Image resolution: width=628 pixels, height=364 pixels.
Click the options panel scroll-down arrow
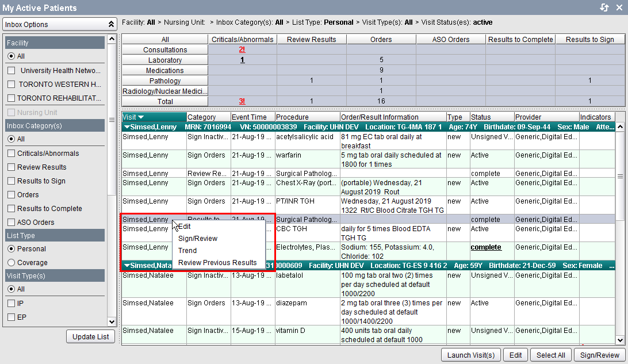[112, 322]
